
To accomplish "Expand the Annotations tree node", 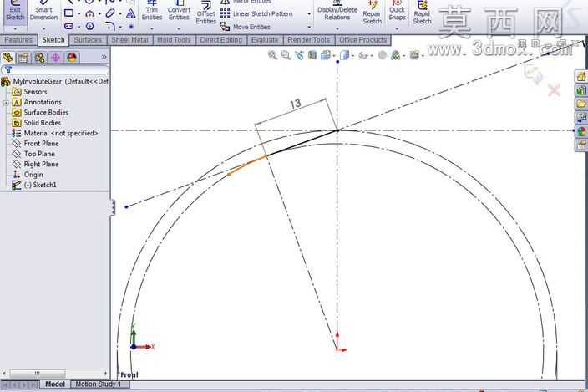I will (x=6, y=103).
